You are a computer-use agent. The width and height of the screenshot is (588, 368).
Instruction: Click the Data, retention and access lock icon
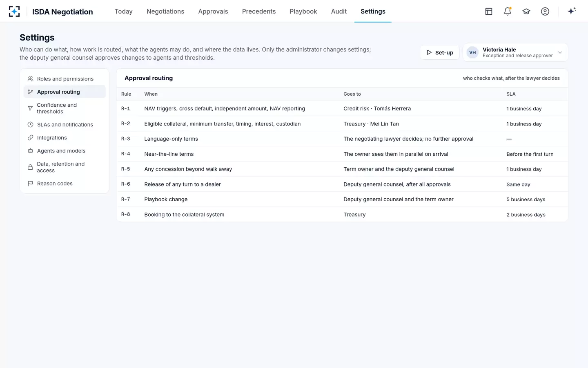click(30, 167)
